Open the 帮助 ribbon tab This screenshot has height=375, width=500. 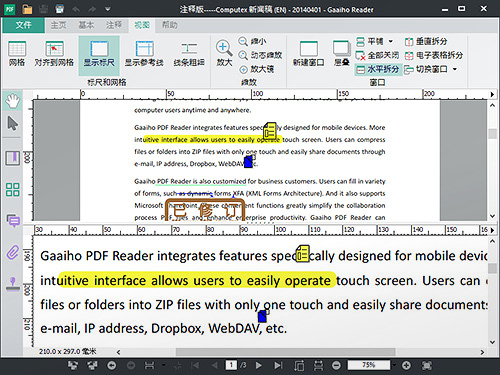point(170,25)
